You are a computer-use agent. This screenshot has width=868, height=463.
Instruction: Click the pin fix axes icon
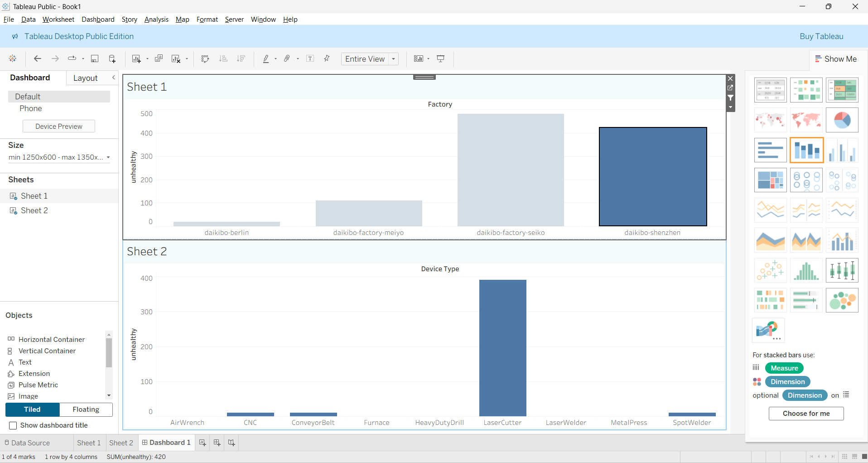tap(327, 58)
